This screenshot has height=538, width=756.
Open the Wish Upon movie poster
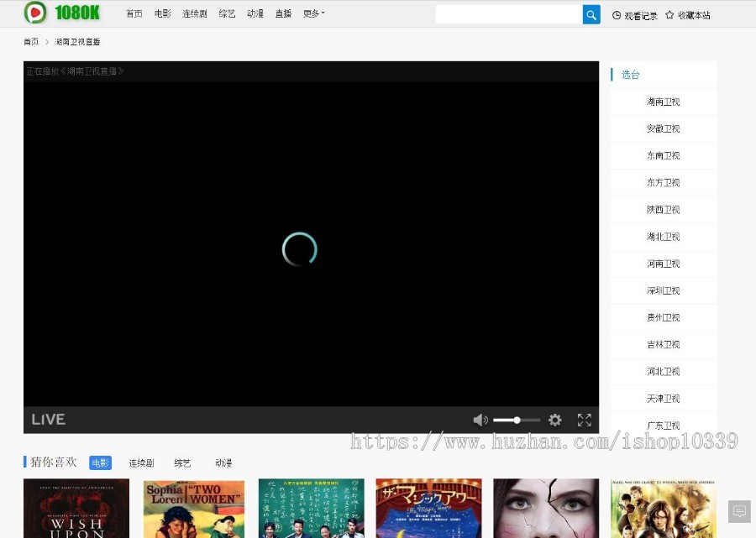tap(76, 508)
